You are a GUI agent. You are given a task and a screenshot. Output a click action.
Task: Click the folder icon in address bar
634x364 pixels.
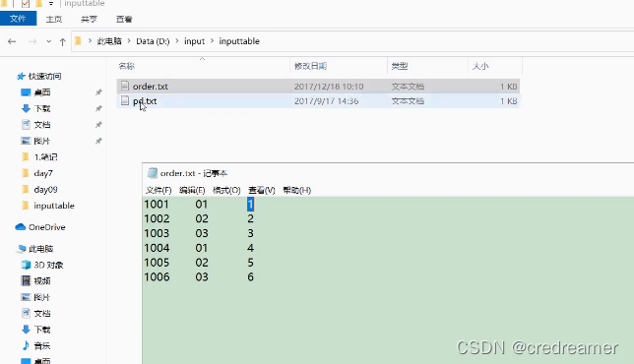click(79, 40)
